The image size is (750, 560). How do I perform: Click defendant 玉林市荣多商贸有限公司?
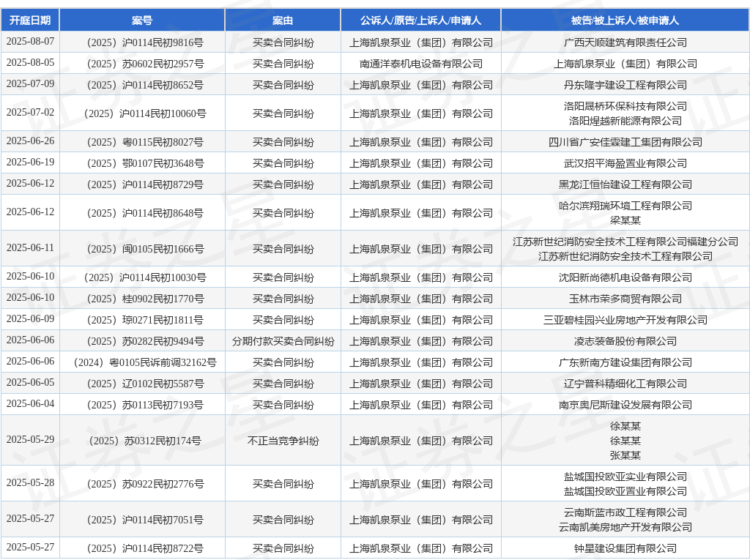click(x=625, y=299)
